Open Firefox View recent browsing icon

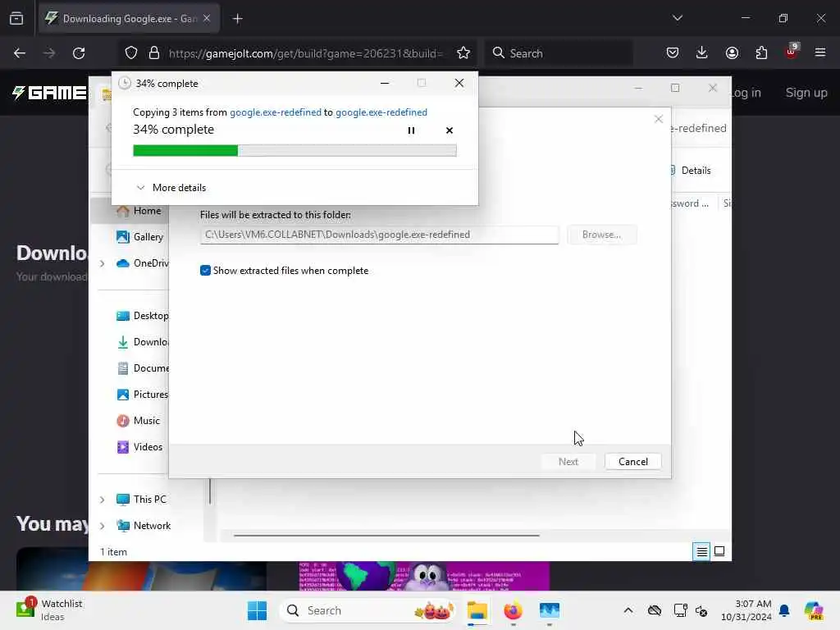coord(16,19)
